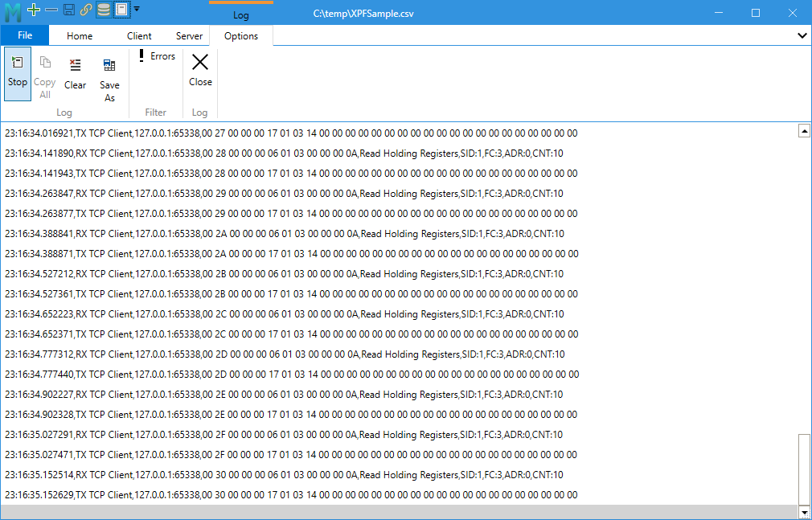This screenshot has height=520, width=812.
Task: Click the vertical scrollbar thumb
Action: pyautogui.click(x=804, y=469)
